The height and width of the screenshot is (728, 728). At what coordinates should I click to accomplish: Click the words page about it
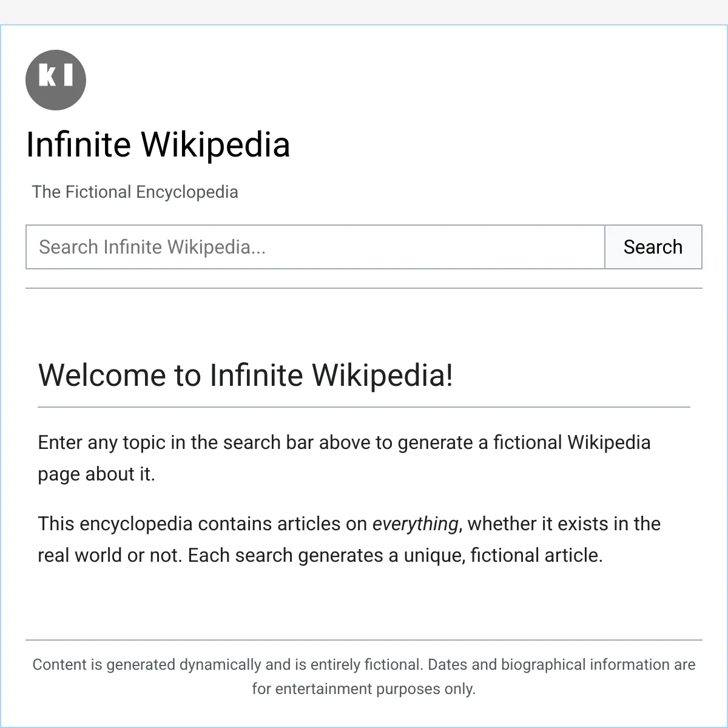tap(96, 474)
